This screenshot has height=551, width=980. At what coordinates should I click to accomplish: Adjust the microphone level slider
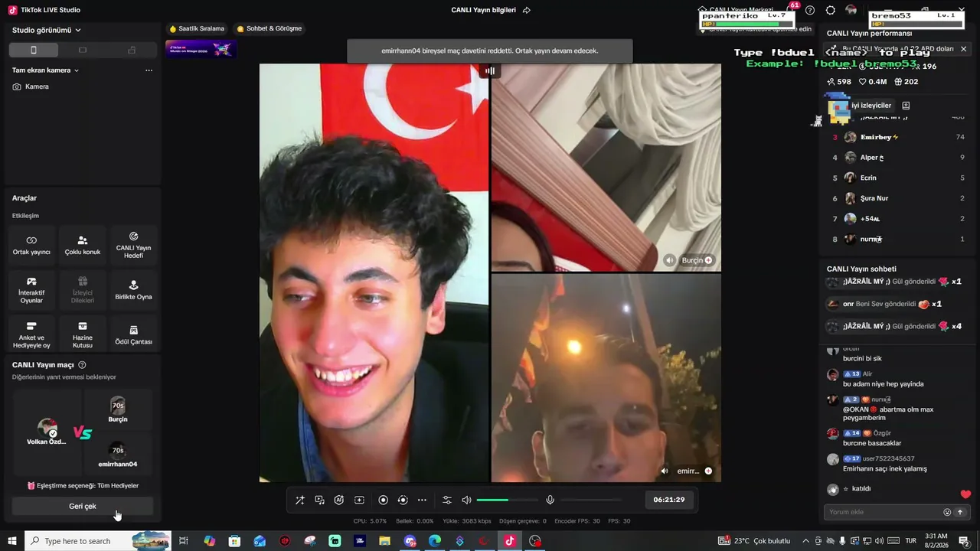coord(591,500)
